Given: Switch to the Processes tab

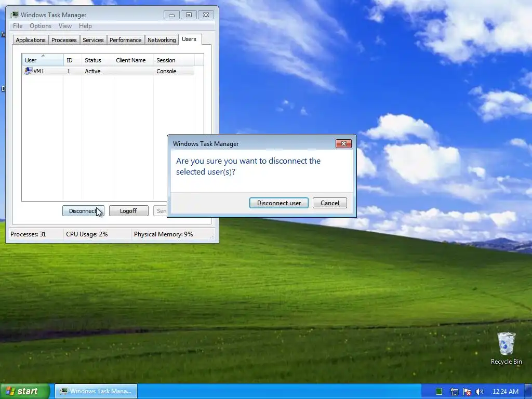Looking at the screenshot, I should coord(64,40).
